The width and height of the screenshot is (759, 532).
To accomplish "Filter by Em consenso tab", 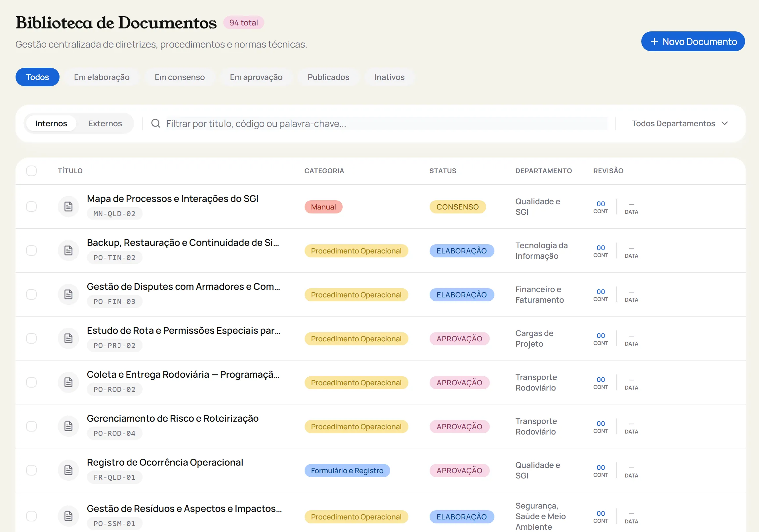I will click(x=180, y=77).
